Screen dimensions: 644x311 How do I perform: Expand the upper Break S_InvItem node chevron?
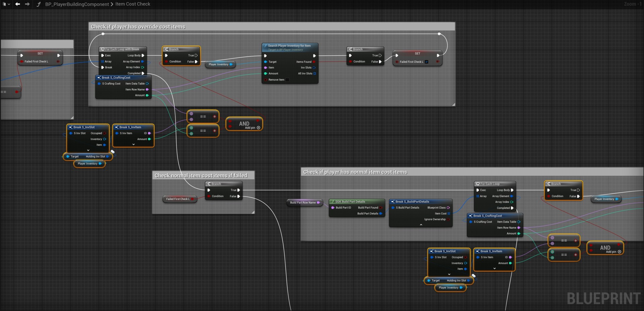[x=133, y=144]
